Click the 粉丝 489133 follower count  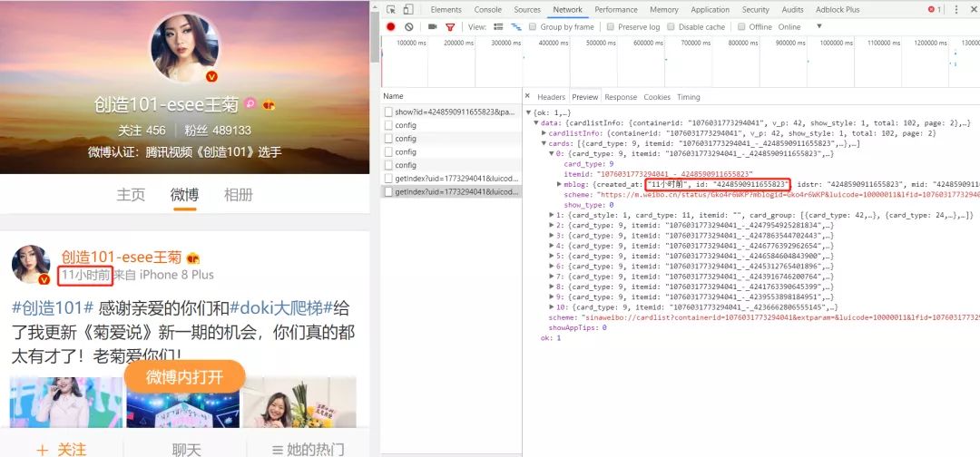click(x=218, y=131)
